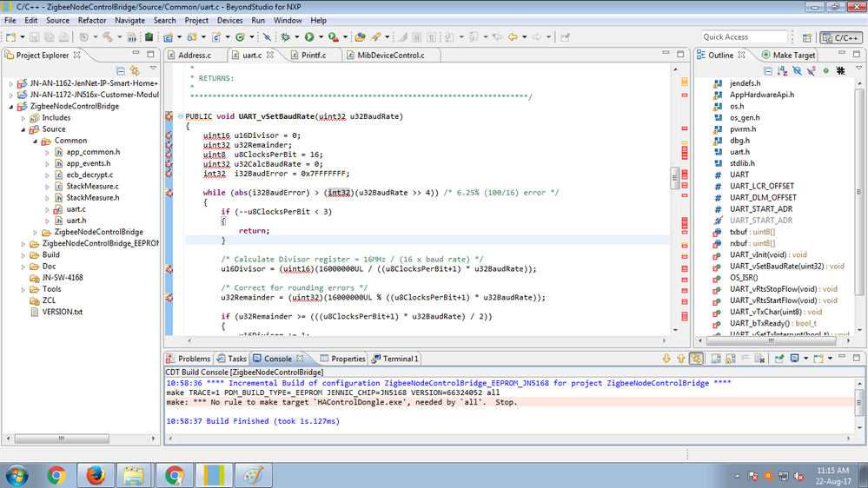Click the New file icon in main toolbar

(11, 37)
